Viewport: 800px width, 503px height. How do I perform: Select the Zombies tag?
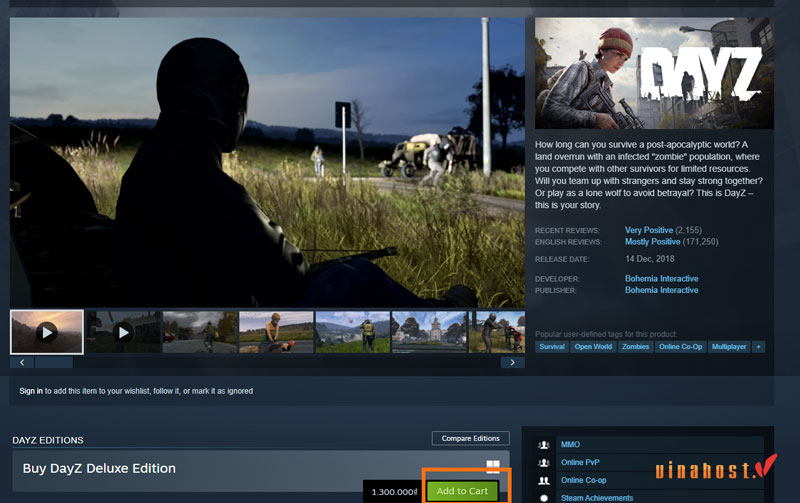(x=635, y=347)
